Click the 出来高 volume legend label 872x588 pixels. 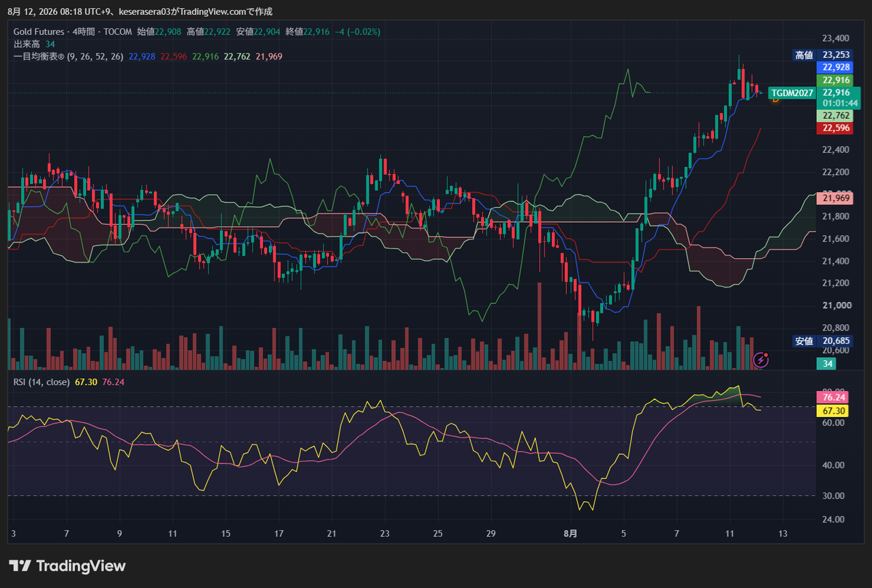click(27, 44)
